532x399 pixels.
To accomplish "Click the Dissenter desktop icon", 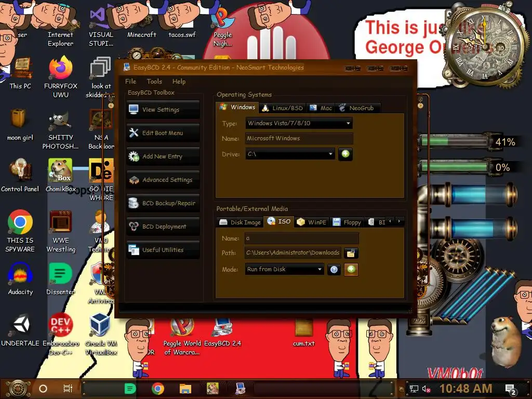I will pyautogui.click(x=60, y=279).
